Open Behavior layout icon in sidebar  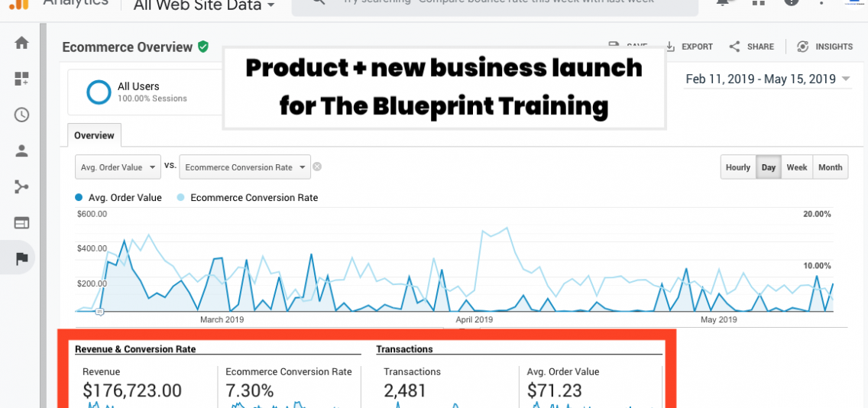click(x=21, y=223)
